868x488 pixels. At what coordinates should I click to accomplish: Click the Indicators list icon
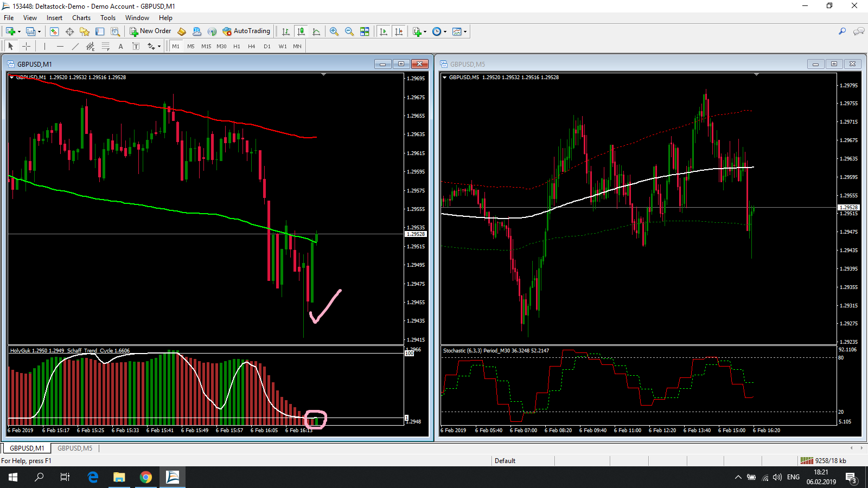click(417, 31)
